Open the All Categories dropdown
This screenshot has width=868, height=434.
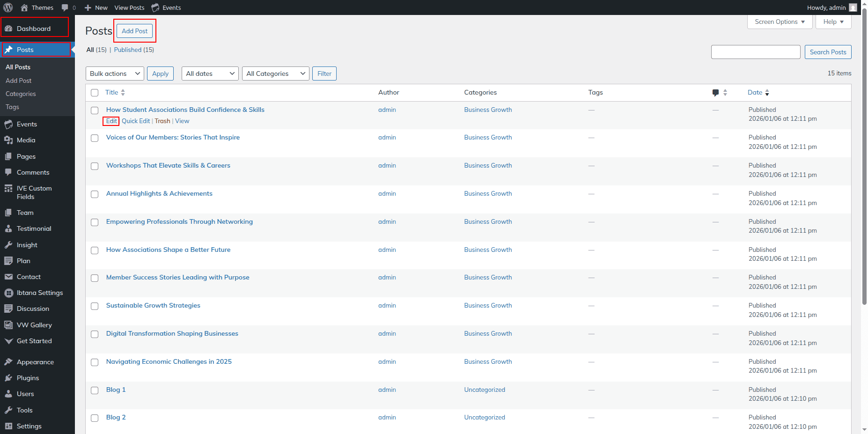click(x=275, y=74)
